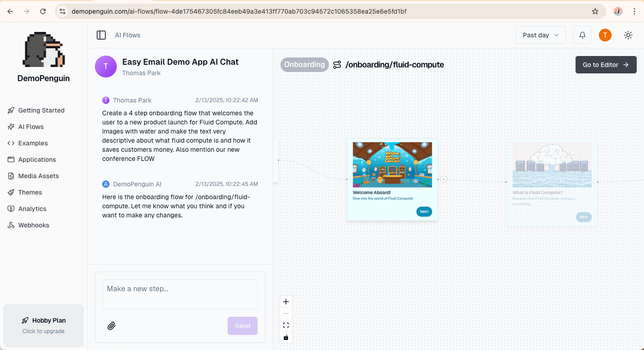Toggle canvas interactivity lock
Viewport: 644px width, 350px height.
pos(286,337)
